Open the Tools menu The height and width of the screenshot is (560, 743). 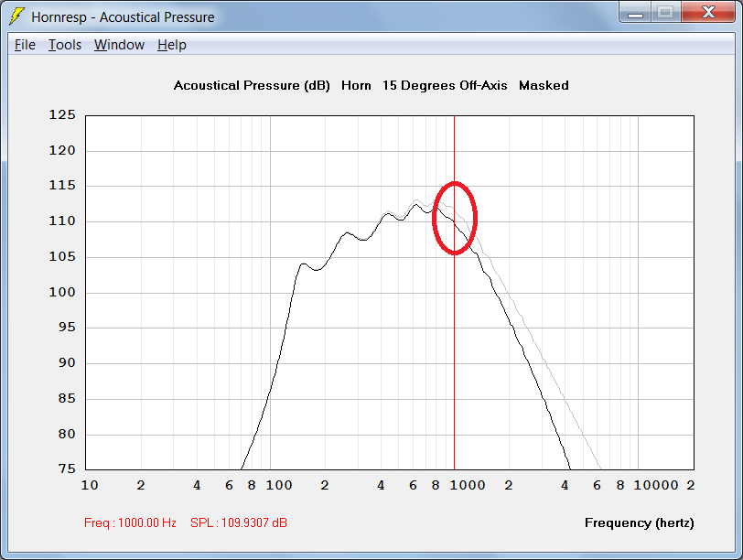[x=65, y=45]
